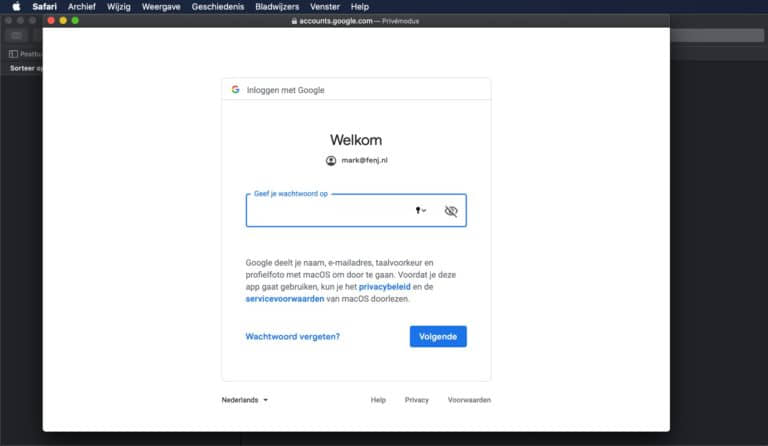Open the Geschiedenis menu
Image resolution: width=768 pixels, height=446 pixels.
coord(218,6)
